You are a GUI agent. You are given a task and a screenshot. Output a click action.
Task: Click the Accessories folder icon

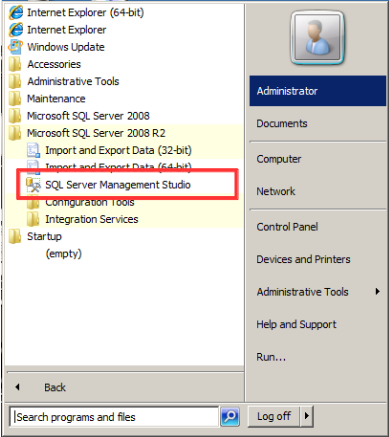(15, 64)
